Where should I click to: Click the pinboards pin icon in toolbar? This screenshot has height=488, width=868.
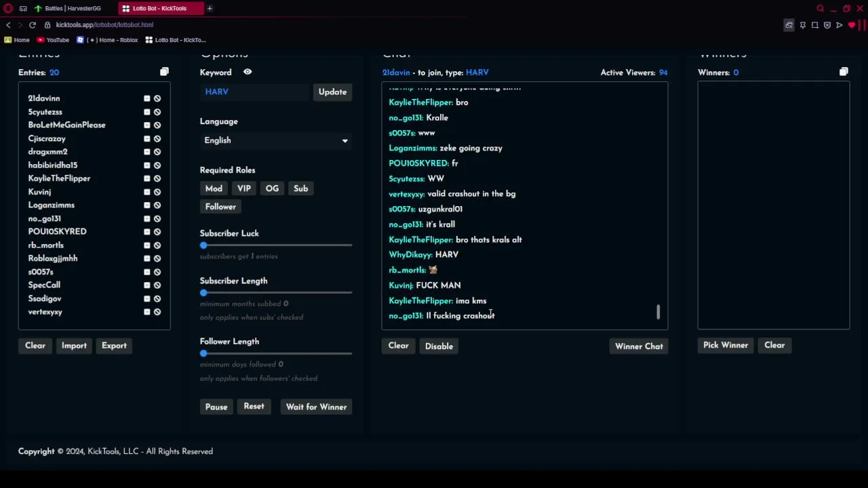click(x=803, y=25)
